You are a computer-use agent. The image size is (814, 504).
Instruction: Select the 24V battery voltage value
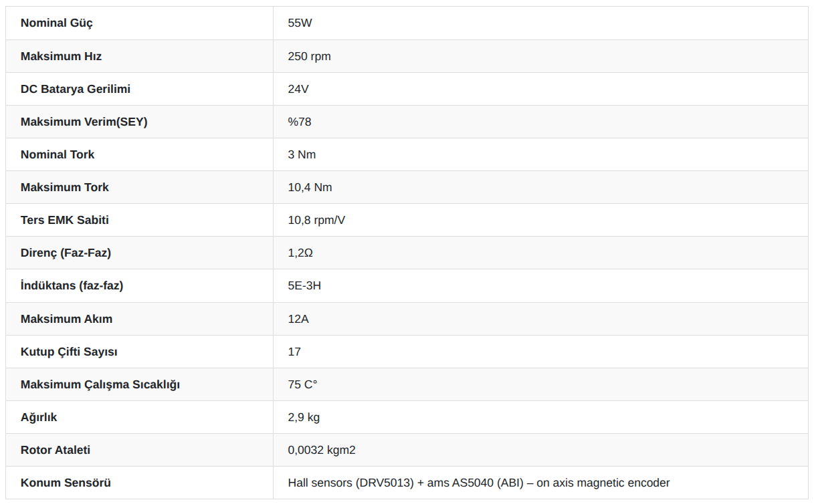pyautogui.click(x=298, y=89)
